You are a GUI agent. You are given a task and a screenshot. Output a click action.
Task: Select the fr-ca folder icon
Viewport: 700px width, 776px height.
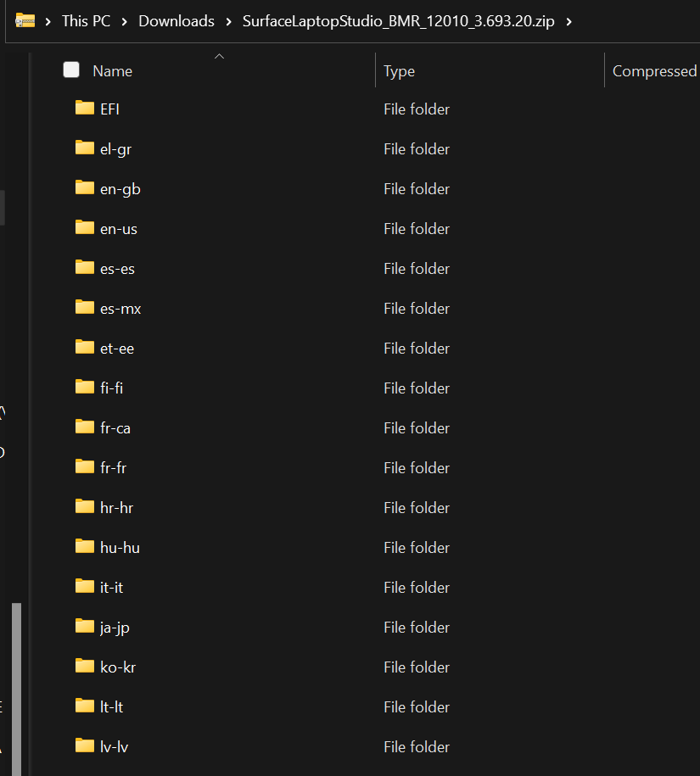pos(85,427)
